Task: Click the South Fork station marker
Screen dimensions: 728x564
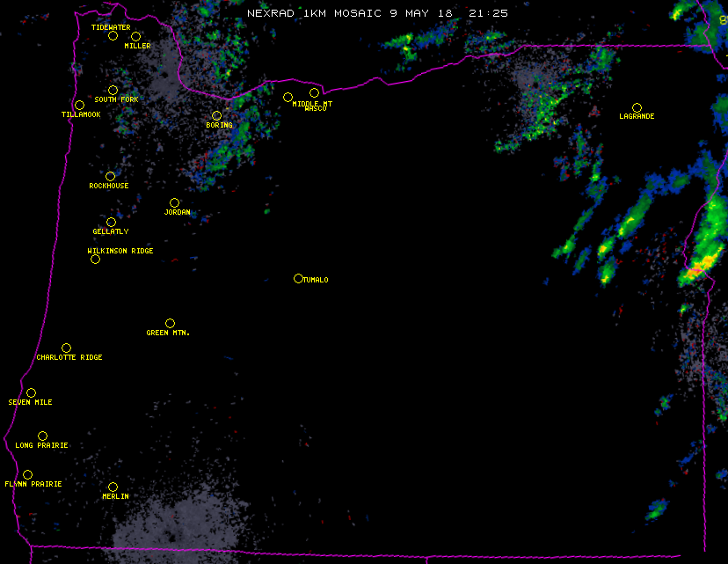Action: pyautogui.click(x=113, y=90)
